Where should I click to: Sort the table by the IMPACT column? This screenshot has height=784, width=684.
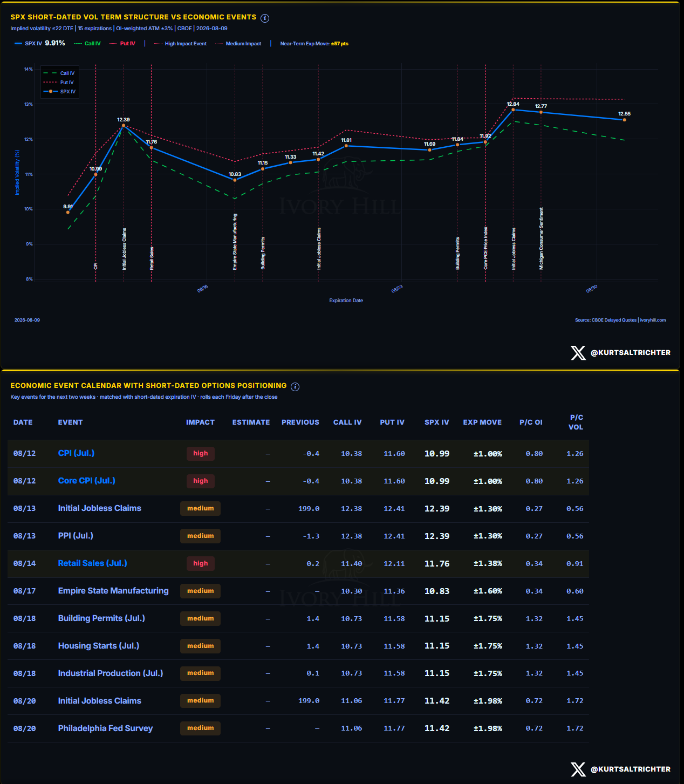(201, 422)
